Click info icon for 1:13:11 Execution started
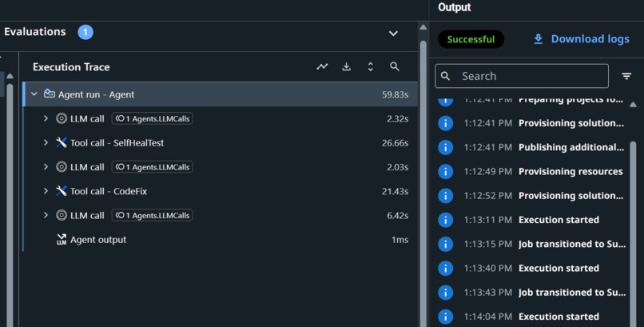 pyautogui.click(x=446, y=220)
